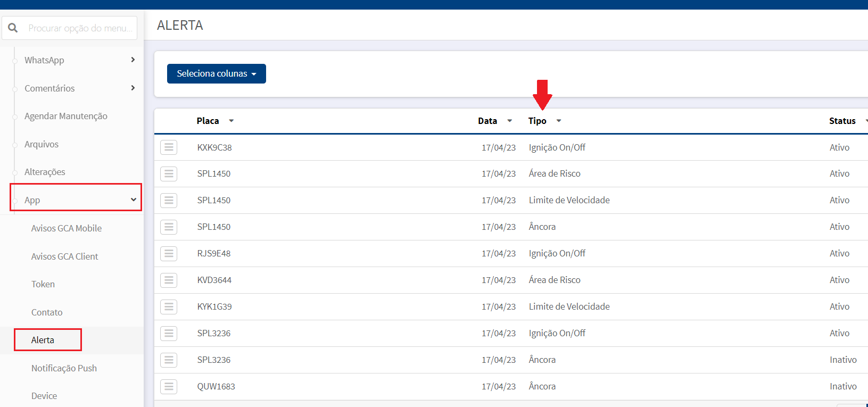Open row menu for RJS9E48
This screenshot has width=868, height=407.
(169, 254)
